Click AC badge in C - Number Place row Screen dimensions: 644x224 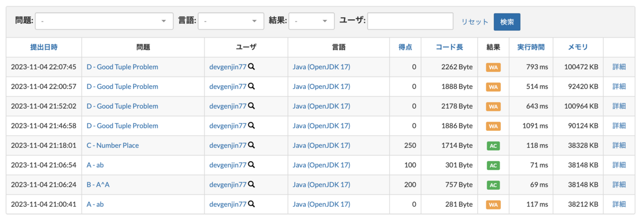(493, 146)
